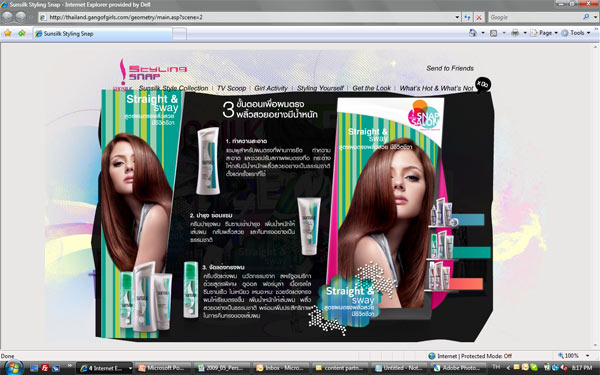Click the blue bar on salon shelf
This screenshot has width=600, height=375.
pyautogui.click(x=470, y=220)
